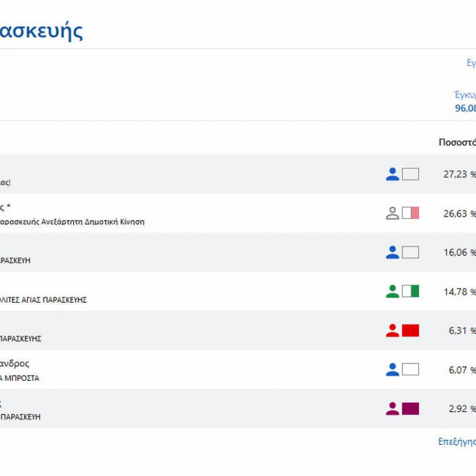Click the white-and-green swatch in the 14,78 % row
Viewport: 476px width, 476px height.
point(410,291)
